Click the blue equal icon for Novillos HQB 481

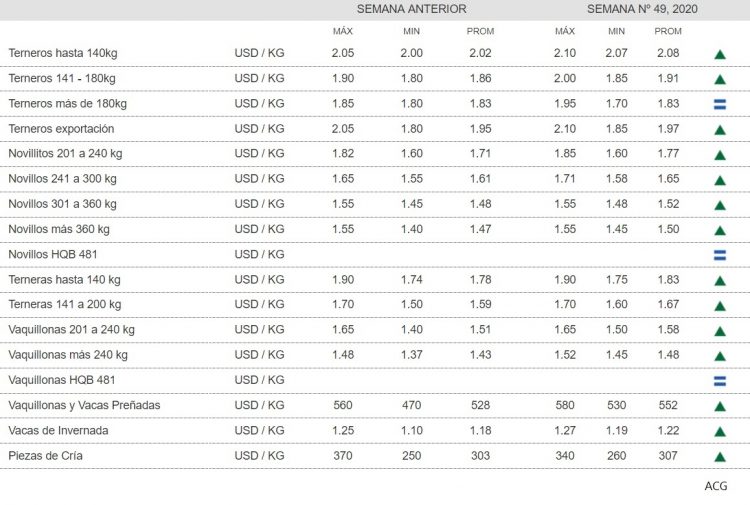point(719,255)
